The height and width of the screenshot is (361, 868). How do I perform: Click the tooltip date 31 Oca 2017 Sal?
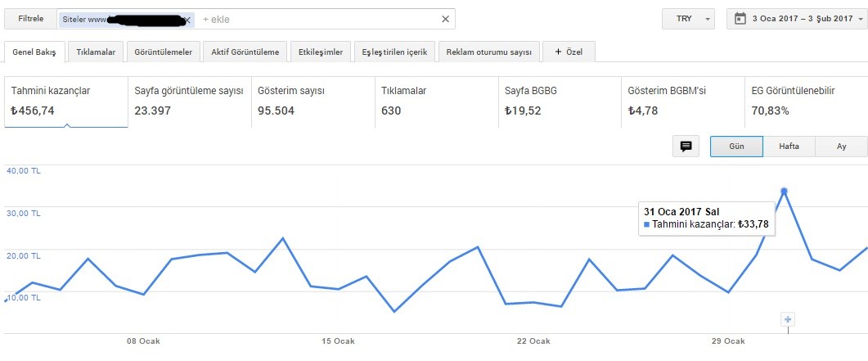point(681,211)
